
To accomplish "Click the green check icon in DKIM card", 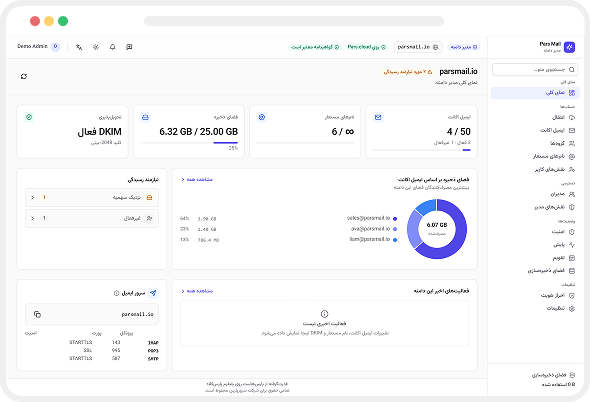I will click(29, 117).
